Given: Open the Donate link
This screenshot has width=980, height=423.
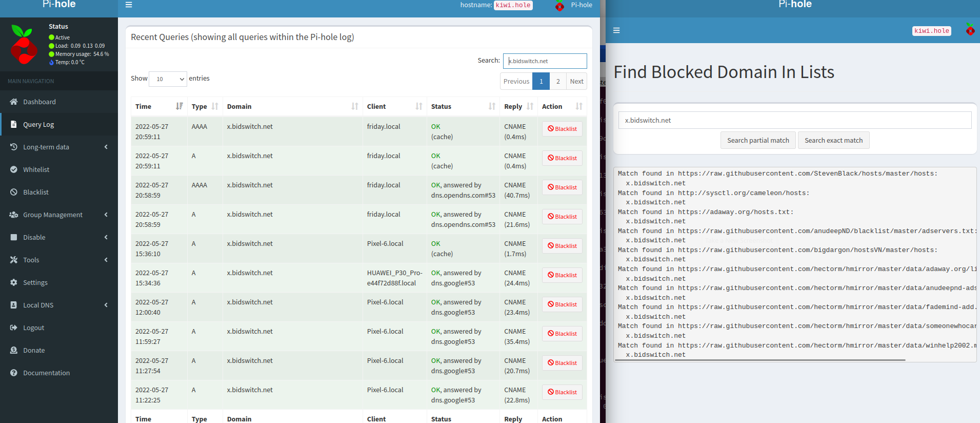Looking at the screenshot, I should 59,350.
